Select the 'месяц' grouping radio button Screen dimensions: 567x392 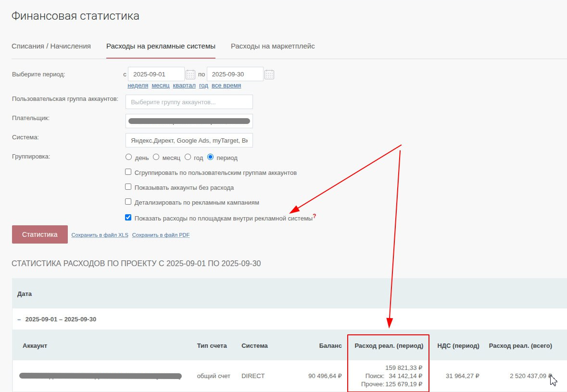[156, 157]
